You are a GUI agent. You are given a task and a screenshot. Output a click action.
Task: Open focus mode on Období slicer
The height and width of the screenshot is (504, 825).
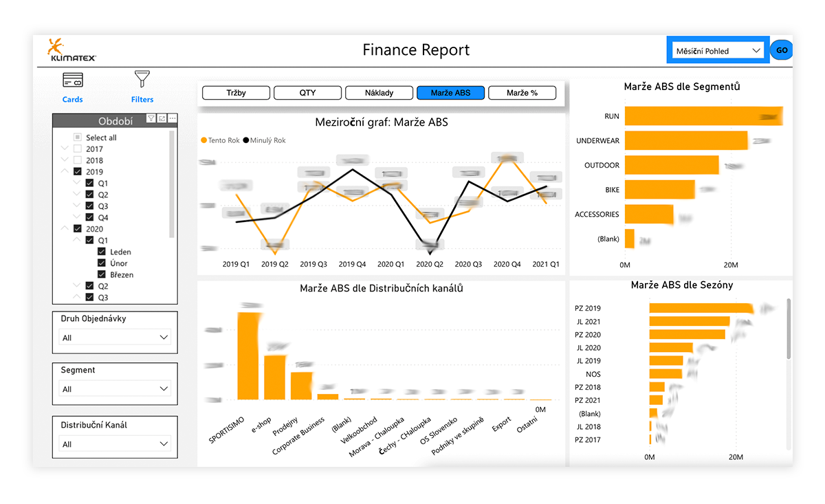[x=162, y=119]
